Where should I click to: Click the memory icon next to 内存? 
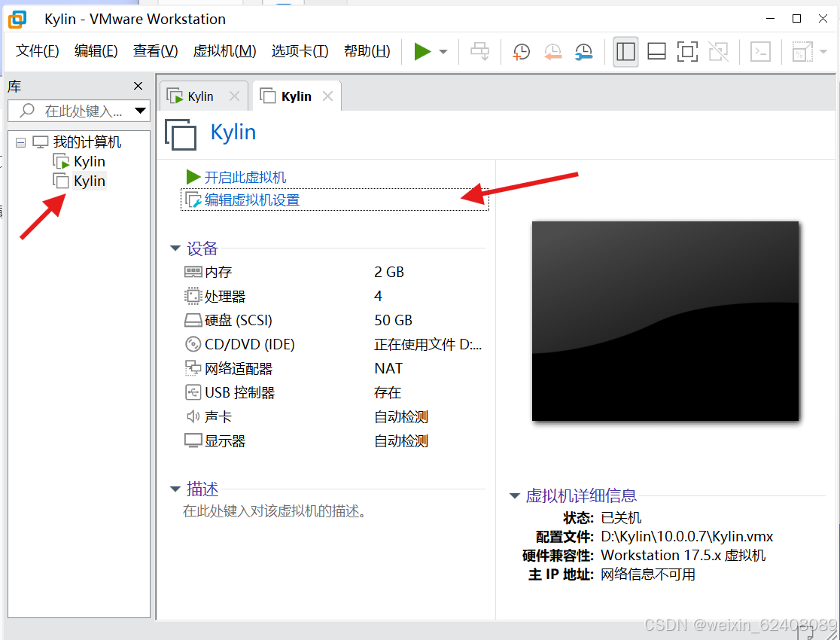(x=193, y=272)
